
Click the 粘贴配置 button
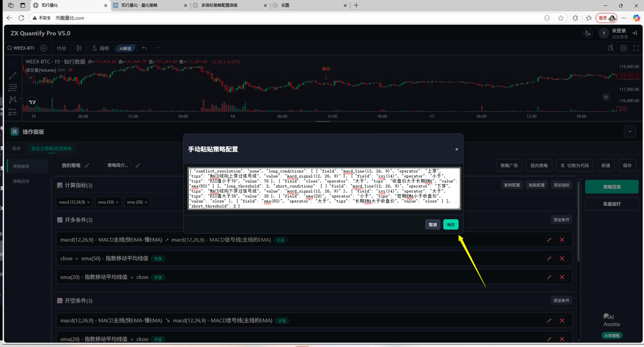pos(536,185)
